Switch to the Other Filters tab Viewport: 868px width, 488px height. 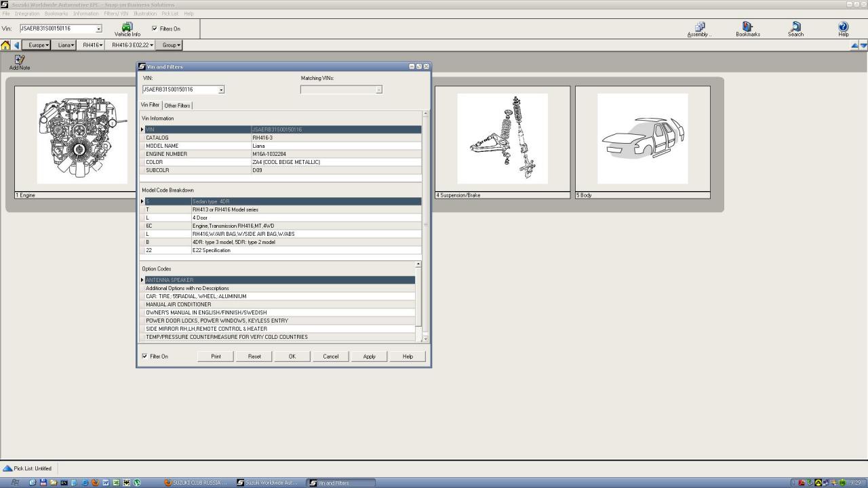[x=177, y=106]
